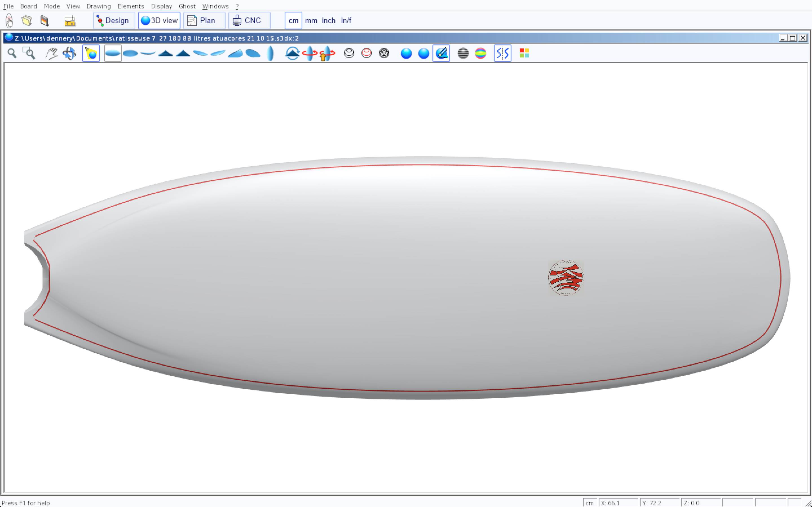Toggle the symmetry S|S button
812x507 pixels.
(x=502, y=53)
